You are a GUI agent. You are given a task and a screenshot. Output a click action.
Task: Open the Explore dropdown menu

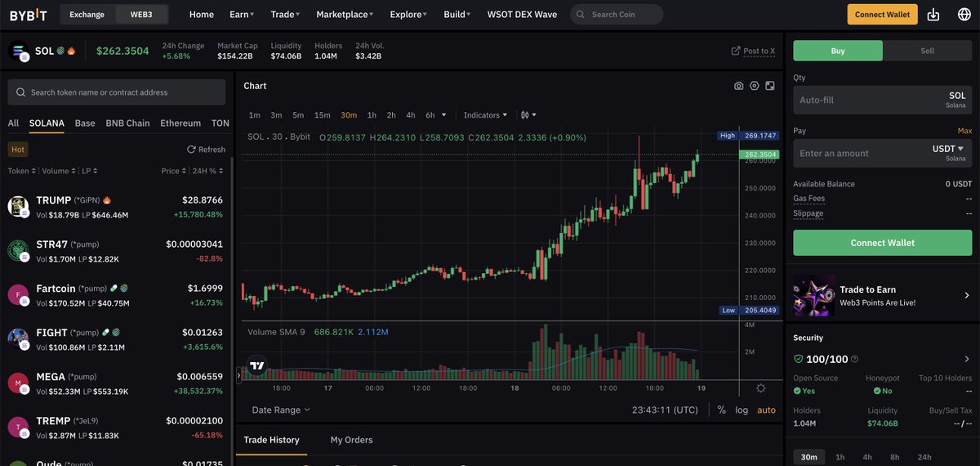(x=408, y=15)
